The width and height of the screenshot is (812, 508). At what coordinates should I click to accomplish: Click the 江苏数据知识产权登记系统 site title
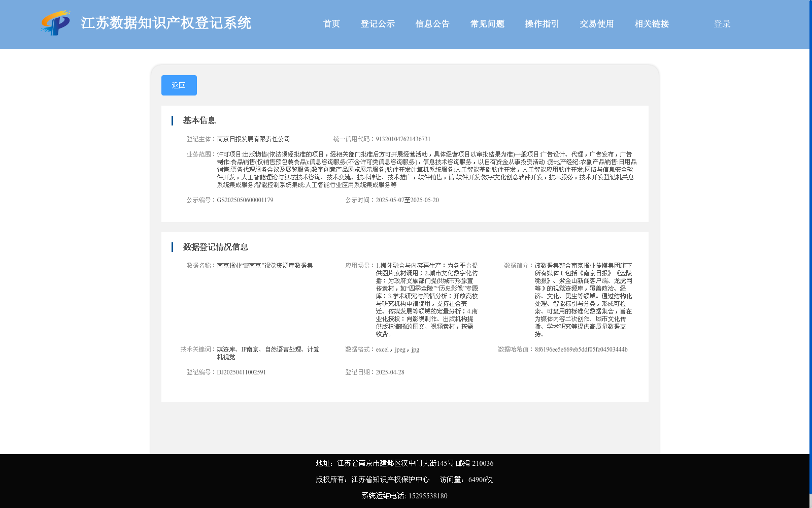click(x=166, y=23)
